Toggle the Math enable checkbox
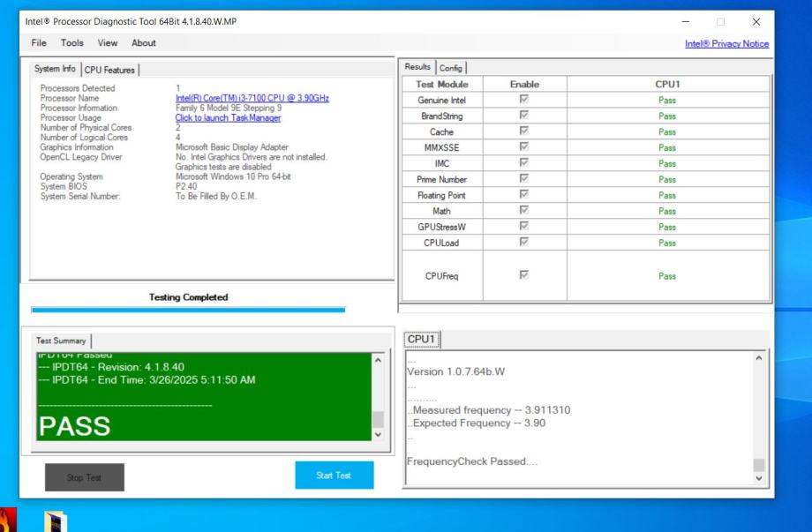812x532 pixels. click(x=524, y=210)
